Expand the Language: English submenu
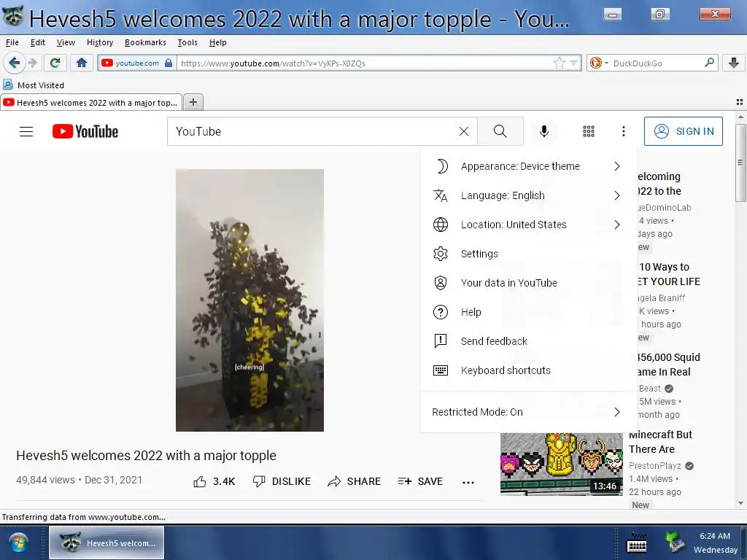The width and height of the screenshot is (747, 560). [x=529, y=195]
